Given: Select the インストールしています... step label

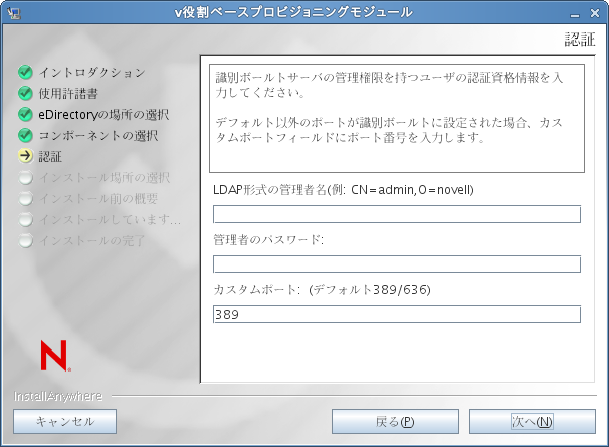Looking at the screenshot, I should [110, 220].
